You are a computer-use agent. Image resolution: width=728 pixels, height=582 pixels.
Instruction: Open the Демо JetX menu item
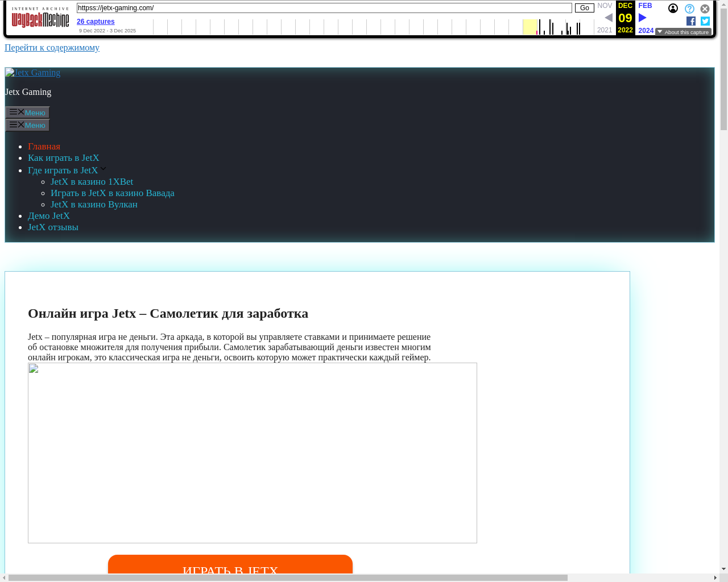click(x=49, y=216)
